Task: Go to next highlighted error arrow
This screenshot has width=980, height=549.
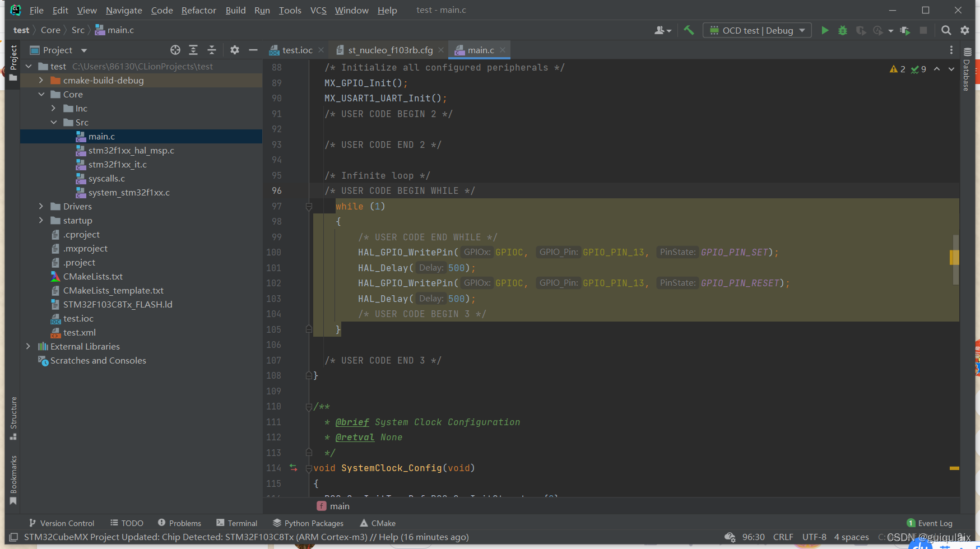Action: (x=951, y=69)
